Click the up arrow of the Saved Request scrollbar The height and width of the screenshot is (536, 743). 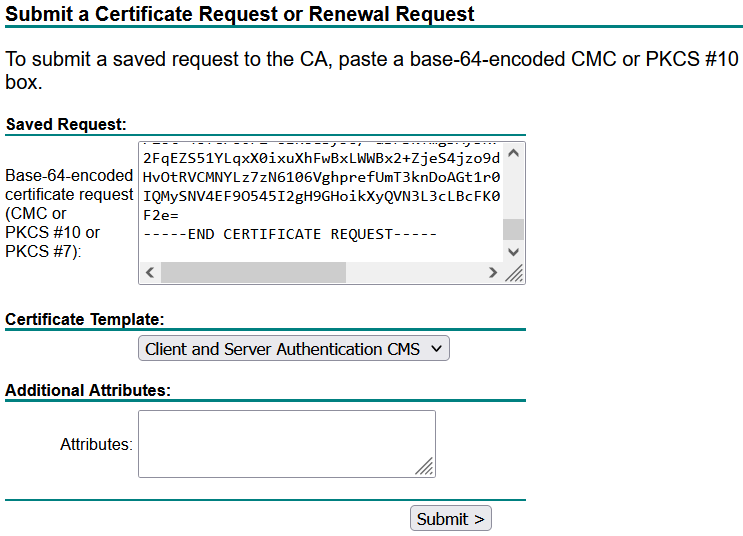click(x=513, y=153)
